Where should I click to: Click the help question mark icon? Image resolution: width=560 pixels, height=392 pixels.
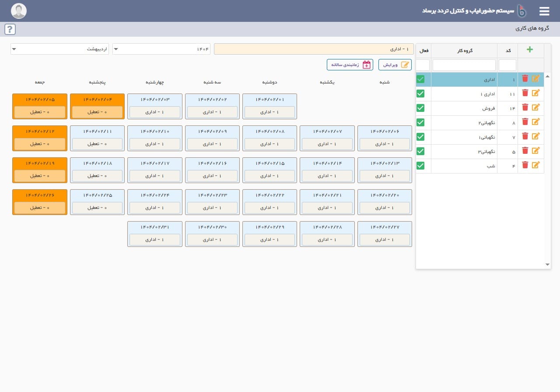10,29
